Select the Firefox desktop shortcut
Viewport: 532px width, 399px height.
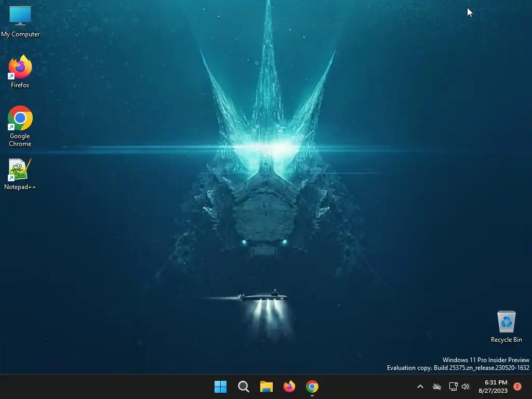(20, 72)
